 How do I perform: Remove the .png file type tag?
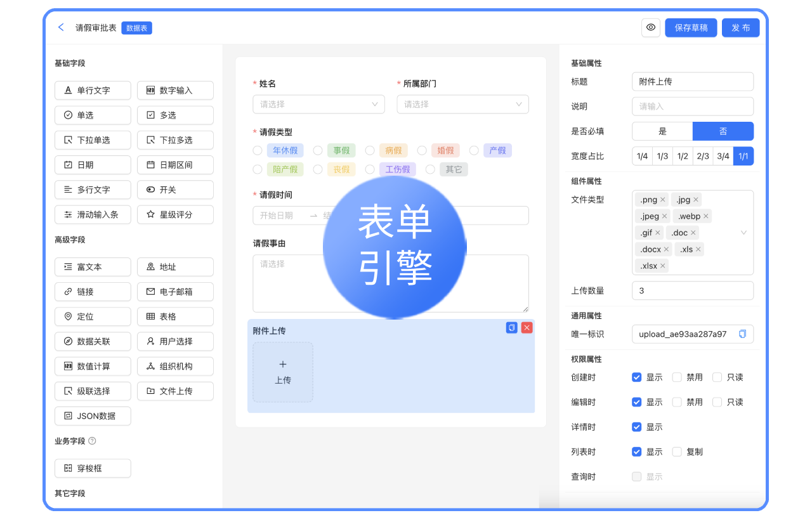tap(663, 200)
